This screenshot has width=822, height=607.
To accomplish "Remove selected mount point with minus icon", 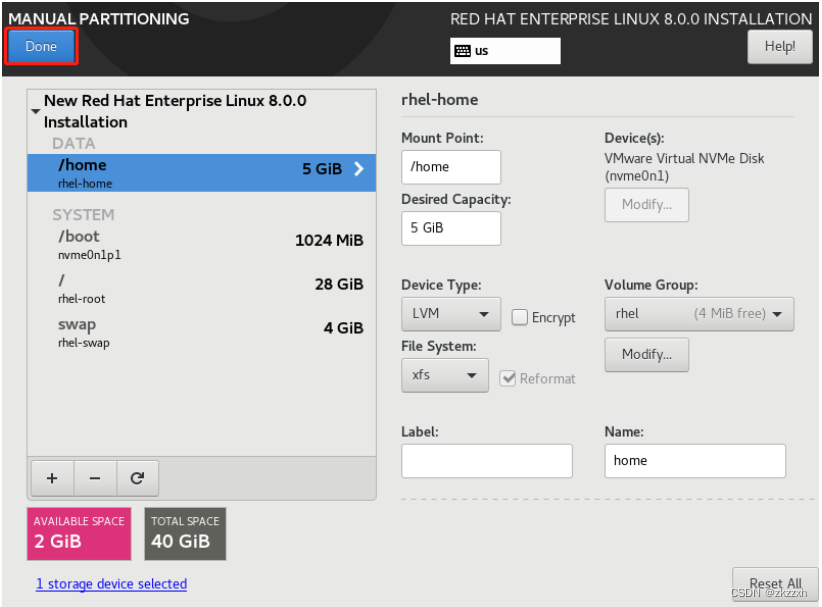I will click(x=95, y=478).
